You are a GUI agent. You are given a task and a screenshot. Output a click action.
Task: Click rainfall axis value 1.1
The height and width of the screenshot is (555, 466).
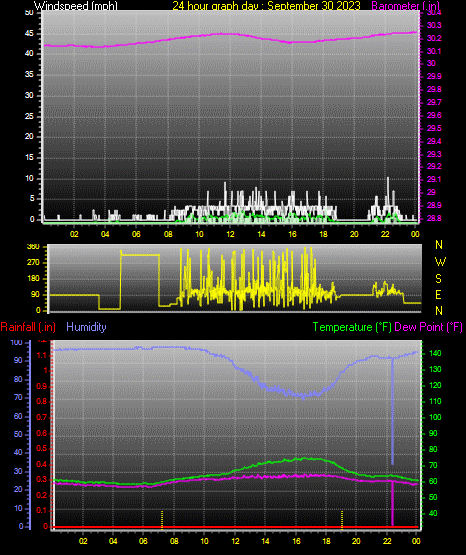[x=41, y=355]
